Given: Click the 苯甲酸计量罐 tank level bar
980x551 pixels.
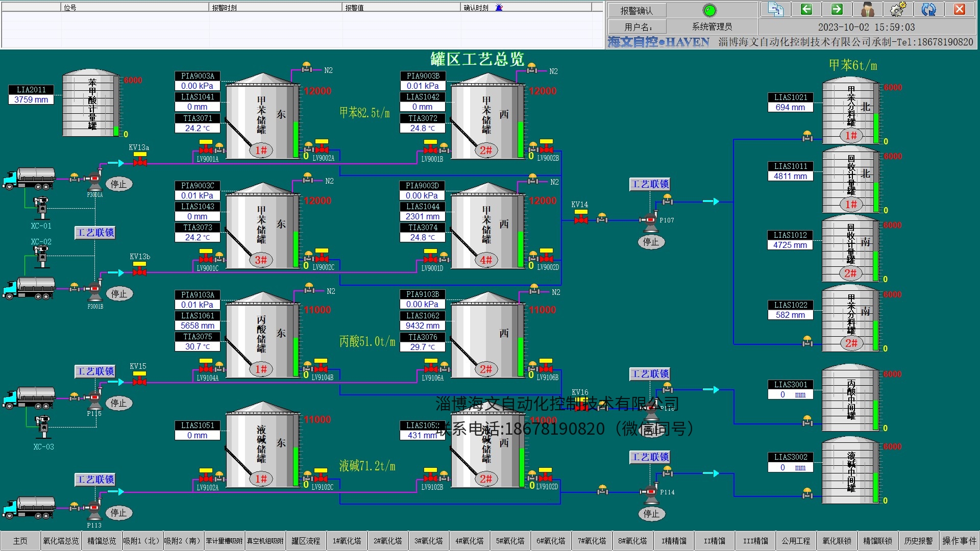Looking at the screenshot, I should [x=116, y=107].
